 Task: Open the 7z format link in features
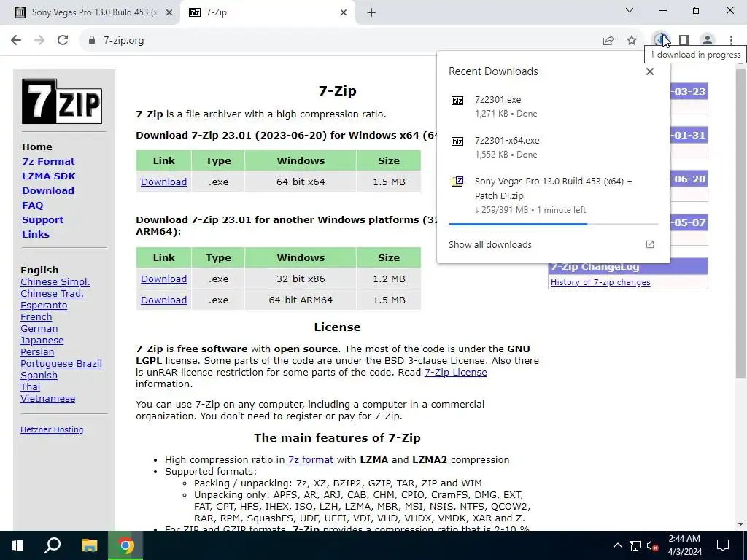(x=311, y=460)
